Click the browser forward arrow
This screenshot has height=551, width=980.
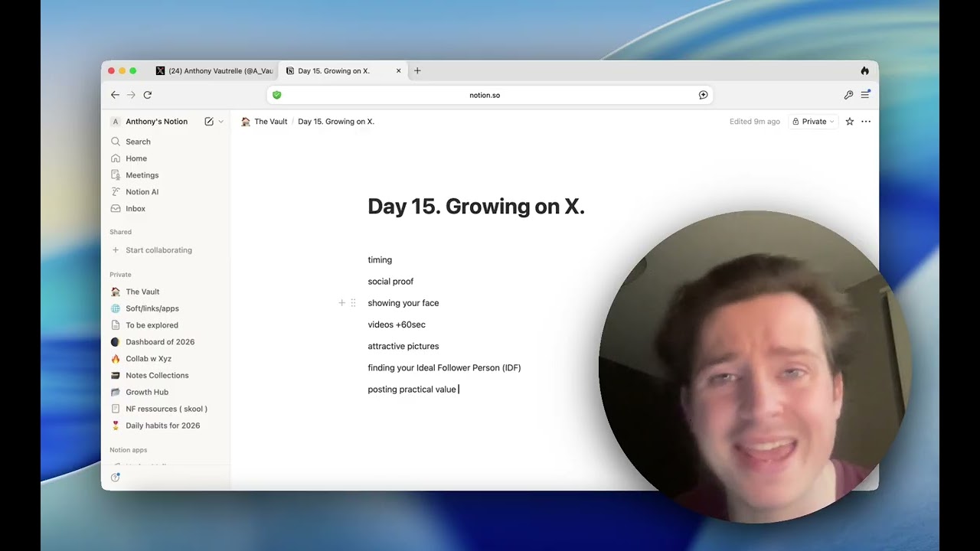tap(131, 95)
